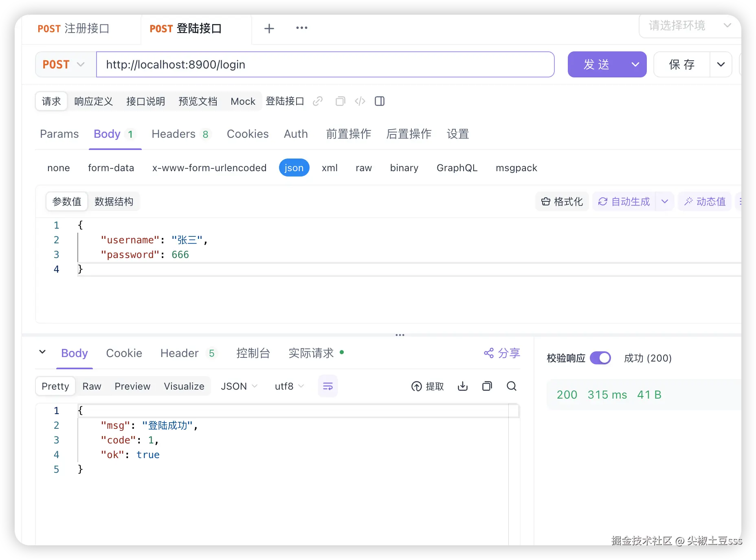Click 提取 to extract response value
The width and height of the screenshot is (756, 560).
pos(428,386)
